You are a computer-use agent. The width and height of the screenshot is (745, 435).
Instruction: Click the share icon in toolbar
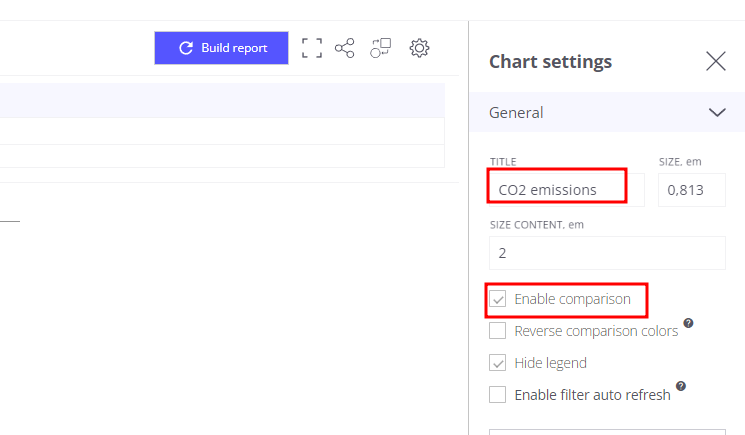345,48
